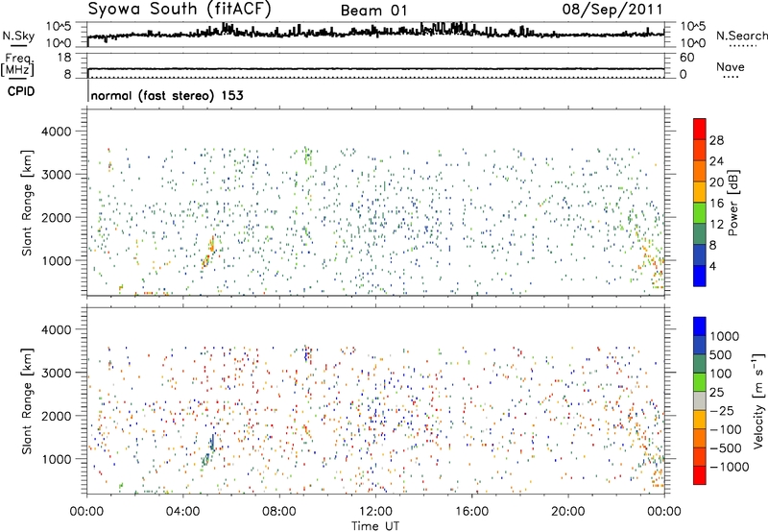Click the "20" label on Power color bar

716,182
